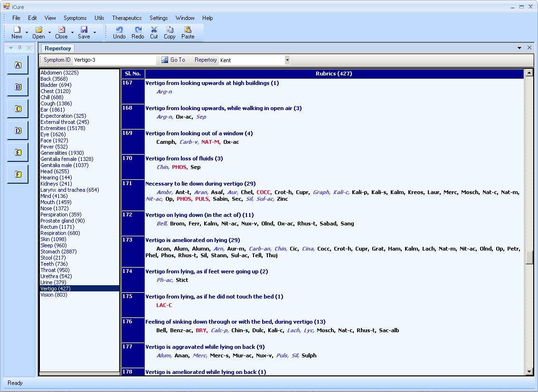Screen dimensions: 538x392
Task: Click the red LAC-C remedy in row 175
Action: pos(164,305)
